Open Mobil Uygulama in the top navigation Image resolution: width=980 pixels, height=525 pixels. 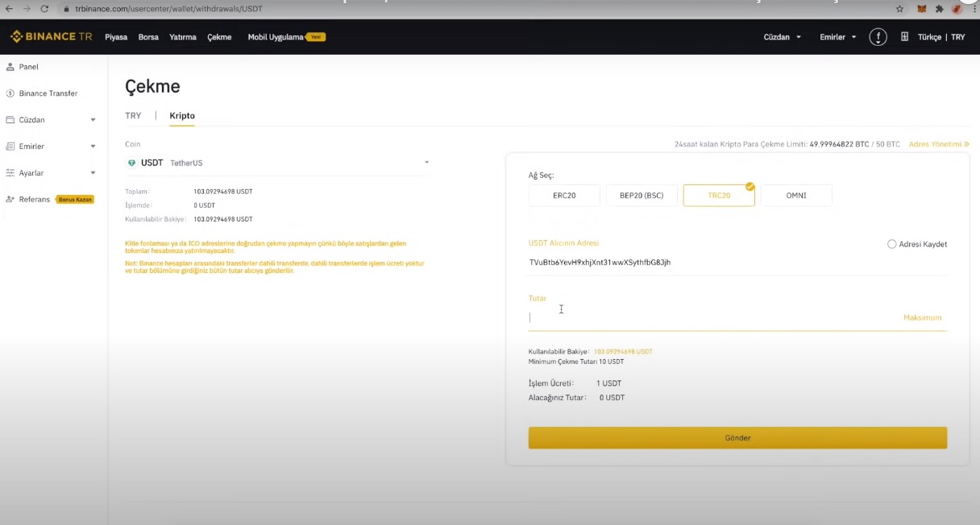click(x=276, y=37)
